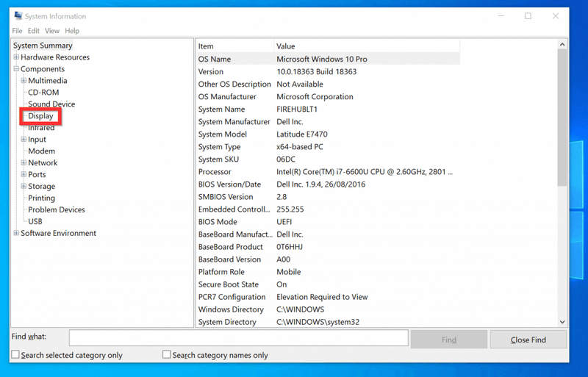Select the Input category label

pyautogui.click(x=37, y=139)
